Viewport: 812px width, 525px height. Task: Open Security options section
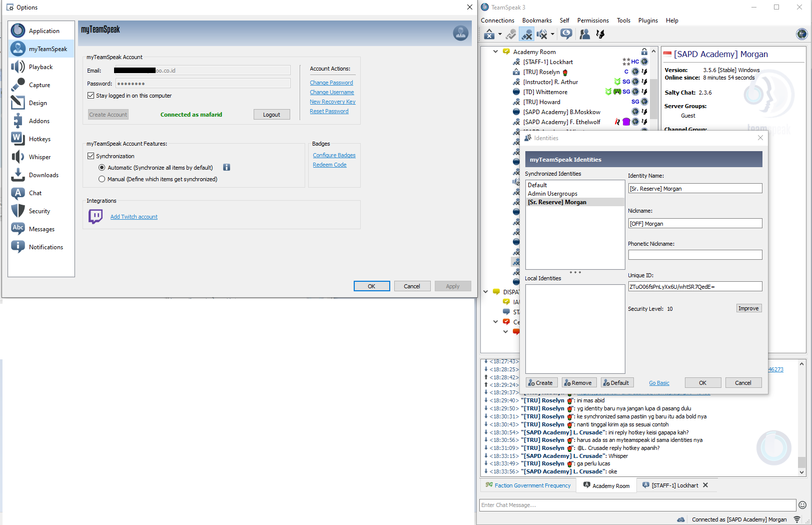pos(42,211)
